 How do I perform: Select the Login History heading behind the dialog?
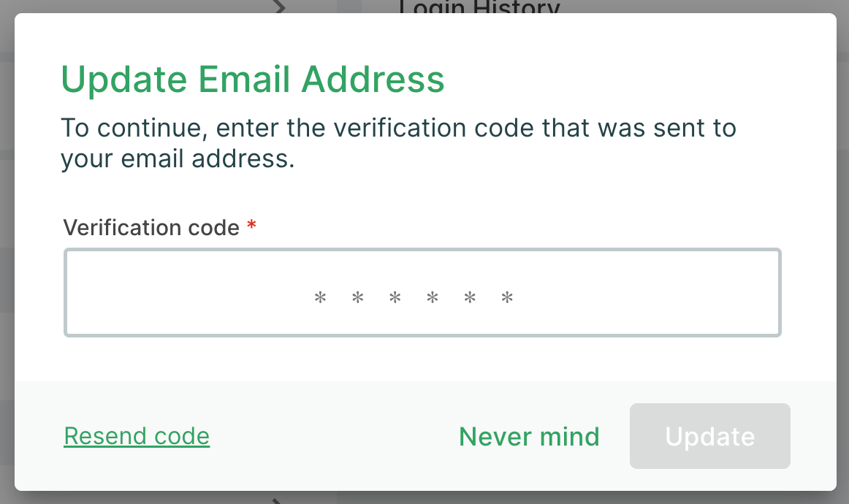pos(480,7)
